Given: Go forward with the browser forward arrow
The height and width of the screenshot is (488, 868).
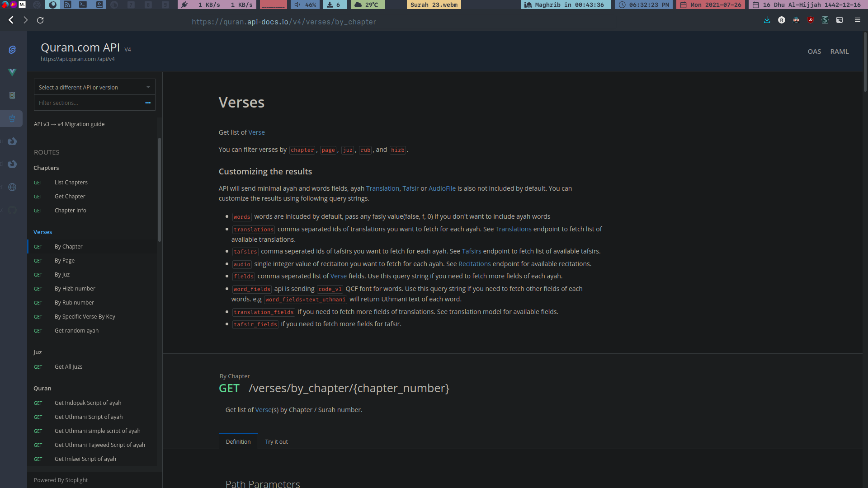Looking at the screenshot, I should tap(26, 20).
